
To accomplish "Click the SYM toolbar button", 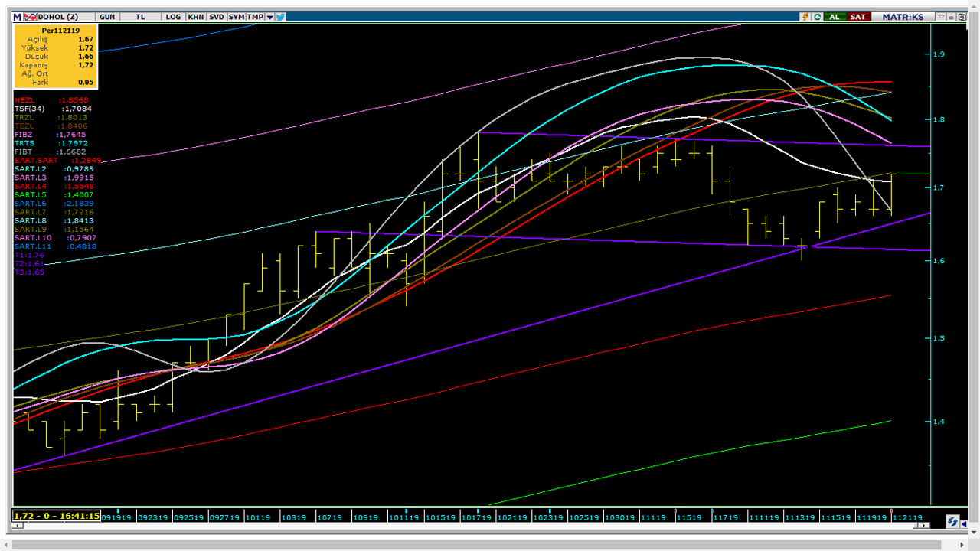I will coord(237,17).
